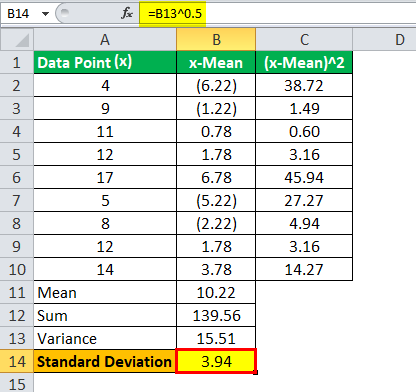Click the '(x-Mean)^2' header cell
Screen dimensions: 416x392
point(304,62)
